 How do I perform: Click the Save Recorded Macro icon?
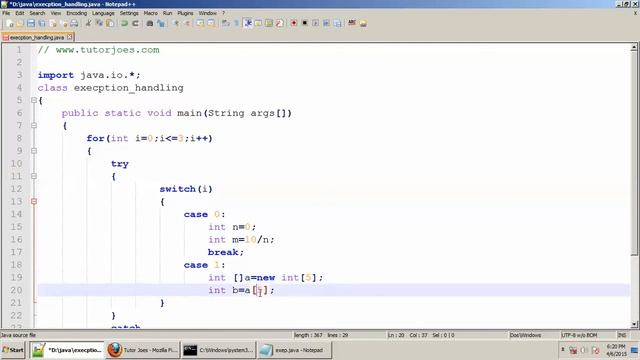(337, 23)
